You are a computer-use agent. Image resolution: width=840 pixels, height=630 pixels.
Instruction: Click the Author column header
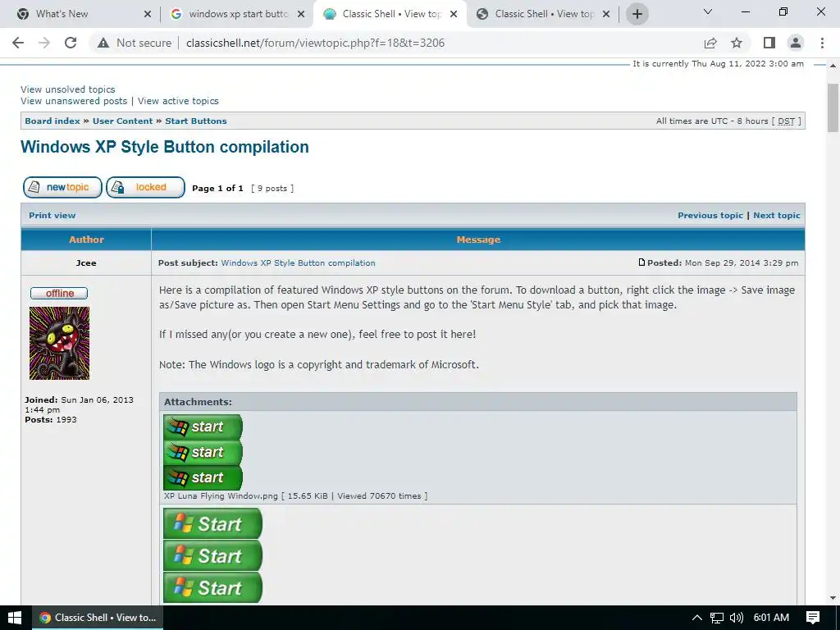click(x=86, y=240)
